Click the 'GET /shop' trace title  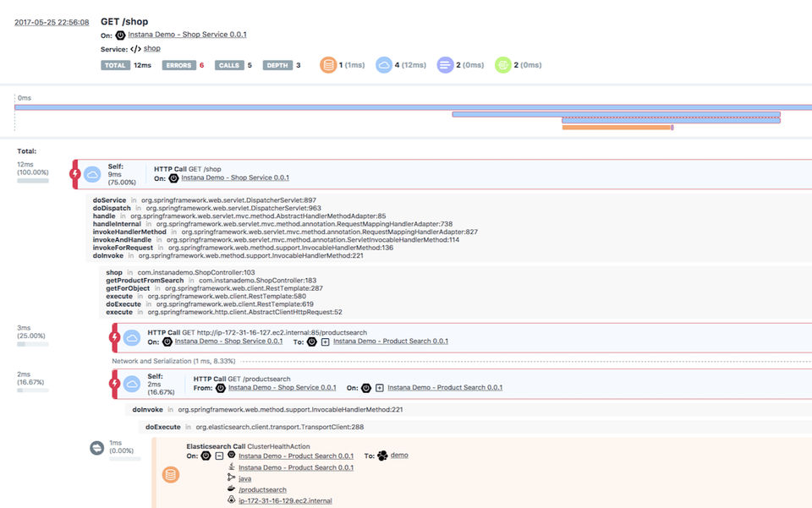point(124,22)
